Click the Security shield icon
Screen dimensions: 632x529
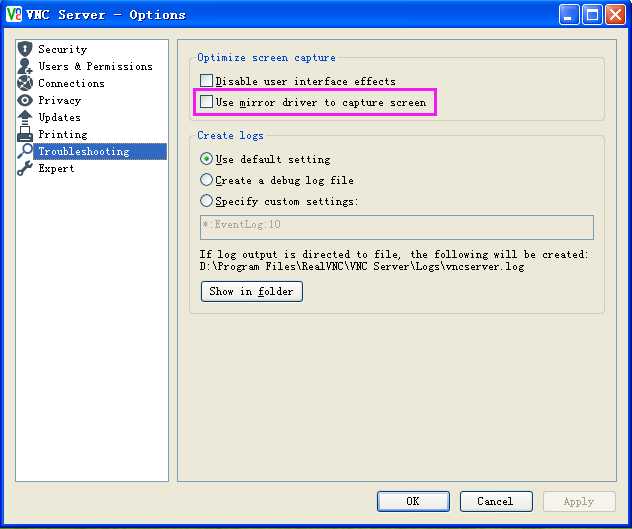(x=25, y=49)
